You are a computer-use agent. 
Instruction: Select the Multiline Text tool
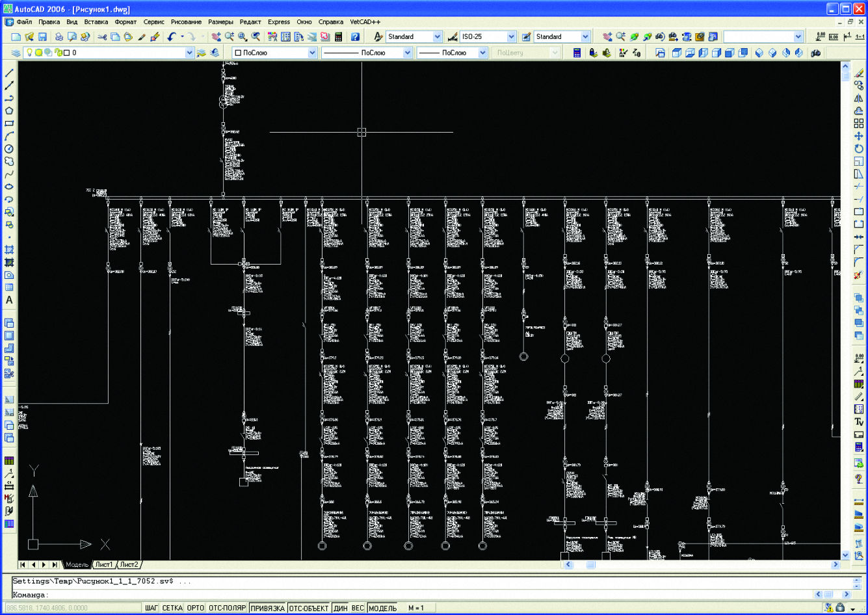pos(9,300)
